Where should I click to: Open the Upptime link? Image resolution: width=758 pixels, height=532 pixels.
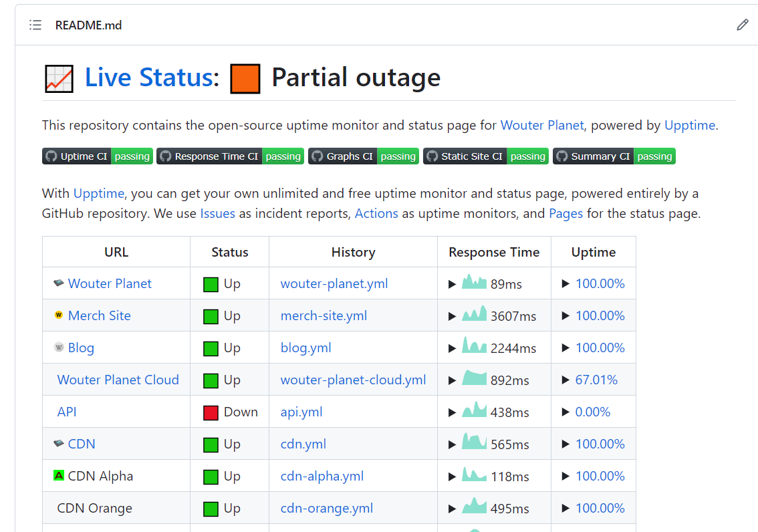pos(690,125)
